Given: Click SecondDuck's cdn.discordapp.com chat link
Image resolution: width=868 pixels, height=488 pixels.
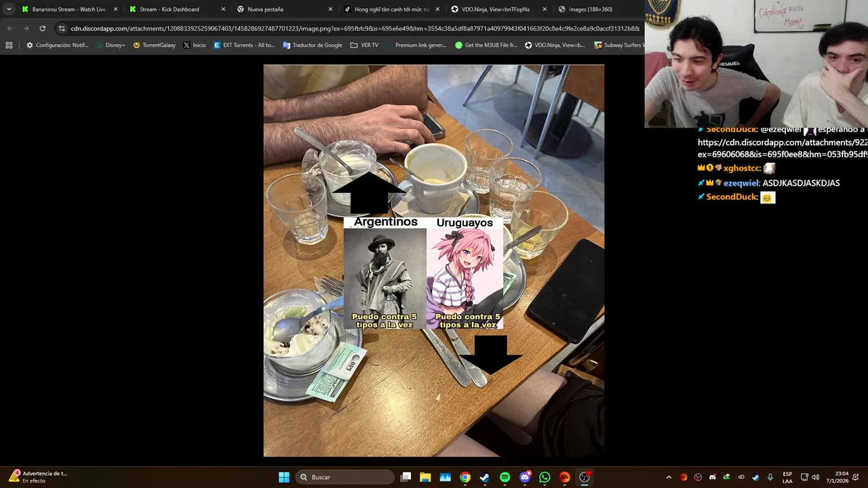Looking at the screenshot, I should pyautogui.click(x=783, y=148).
